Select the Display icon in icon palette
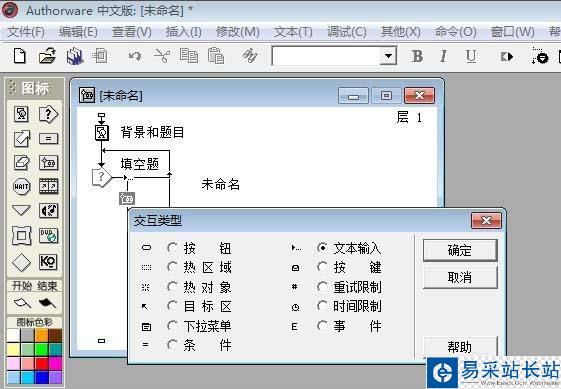561x389 pixels. coord(21,114)
